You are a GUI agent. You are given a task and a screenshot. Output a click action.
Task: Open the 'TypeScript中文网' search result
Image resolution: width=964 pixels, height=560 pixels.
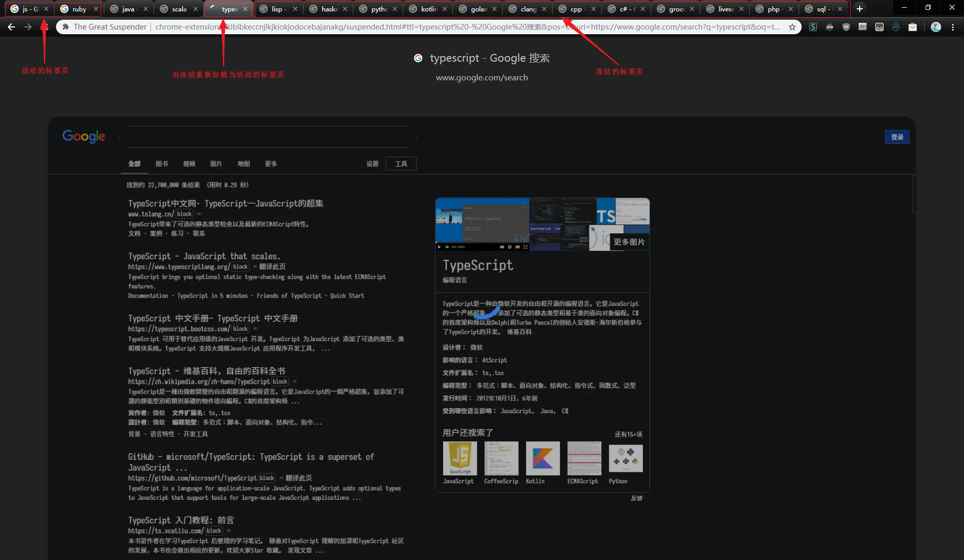226,204
